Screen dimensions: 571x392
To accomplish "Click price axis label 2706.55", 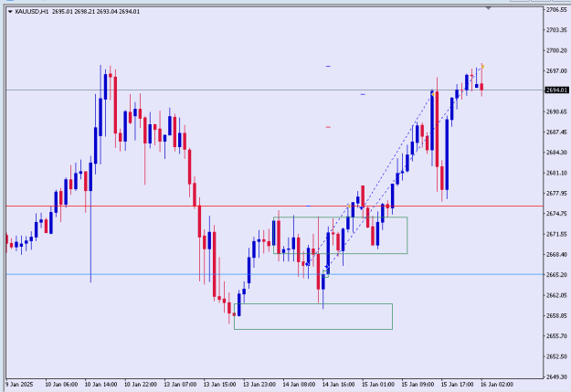I will [x=557, y=9].
